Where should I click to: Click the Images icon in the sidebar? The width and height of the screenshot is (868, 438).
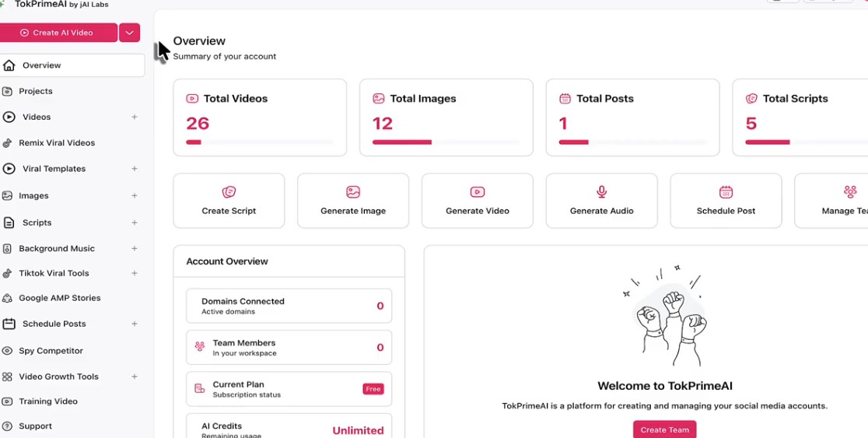[x=7, y=196]
